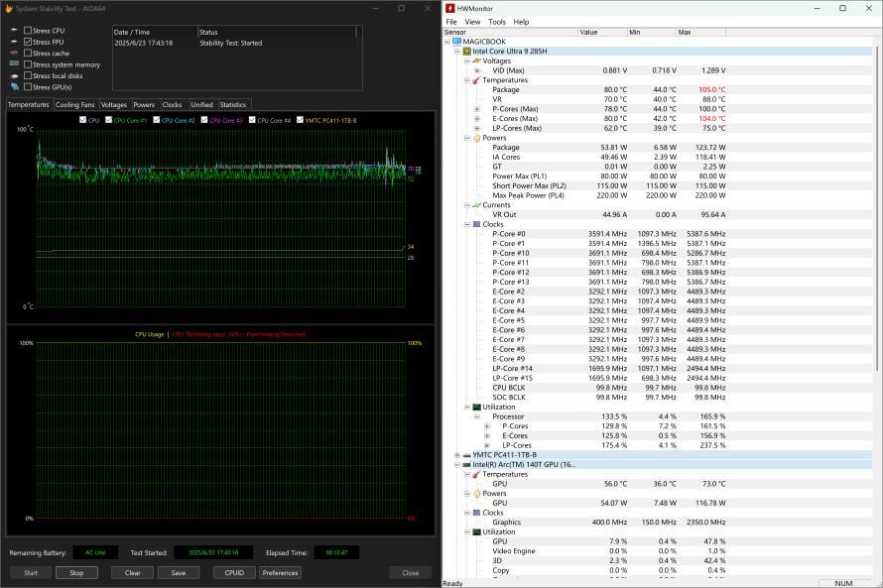Click the YMTC PC411-1TB-B drive icon in HWMonitor

click(467, 455)
